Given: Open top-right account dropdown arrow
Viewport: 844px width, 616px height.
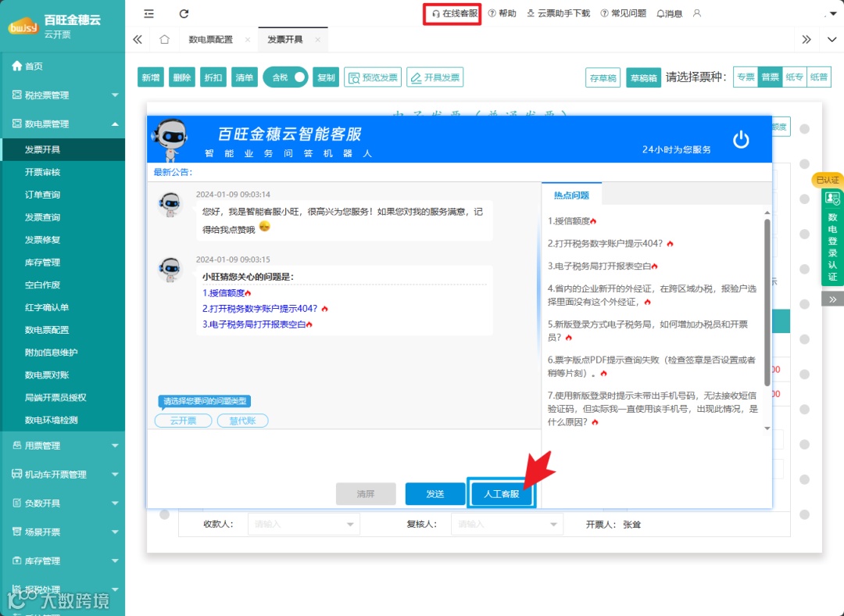Looking at the screenshot, I should [832, 14].
